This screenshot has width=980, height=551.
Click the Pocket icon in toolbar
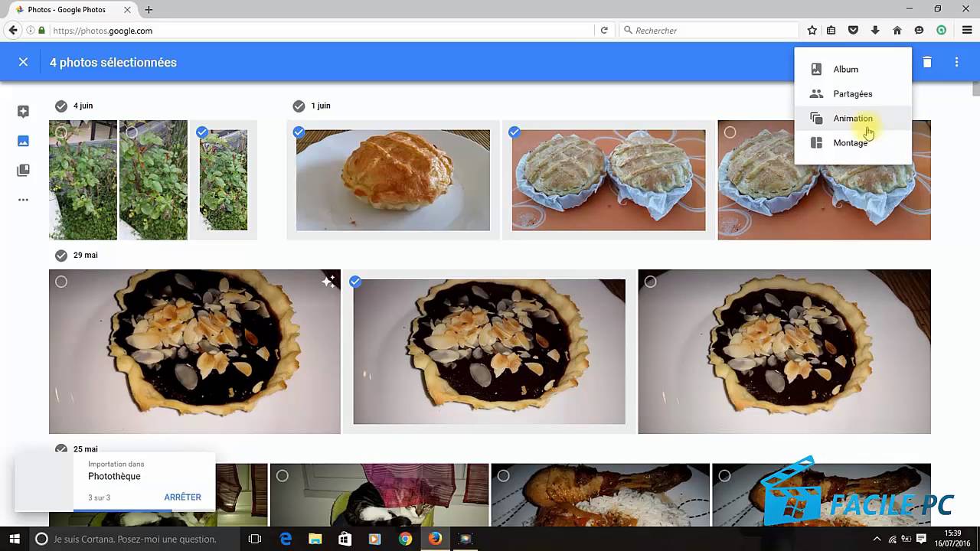tap(853, 31)
